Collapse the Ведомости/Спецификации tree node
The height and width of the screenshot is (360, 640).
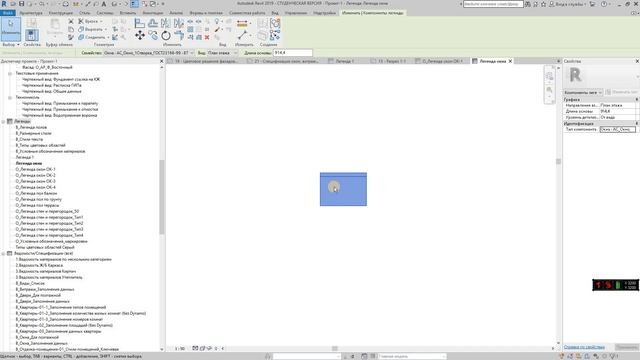pyautogui.click(x=3, y=253)
